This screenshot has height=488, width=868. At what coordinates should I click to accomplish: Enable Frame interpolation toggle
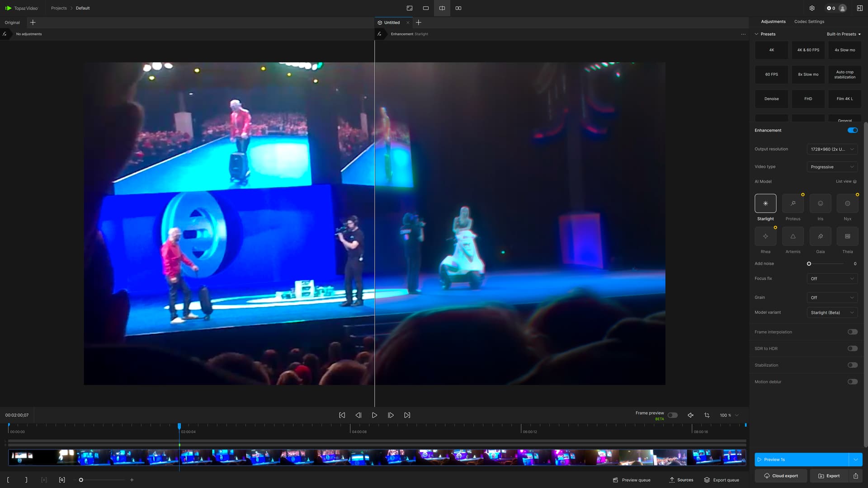(852, 332)
